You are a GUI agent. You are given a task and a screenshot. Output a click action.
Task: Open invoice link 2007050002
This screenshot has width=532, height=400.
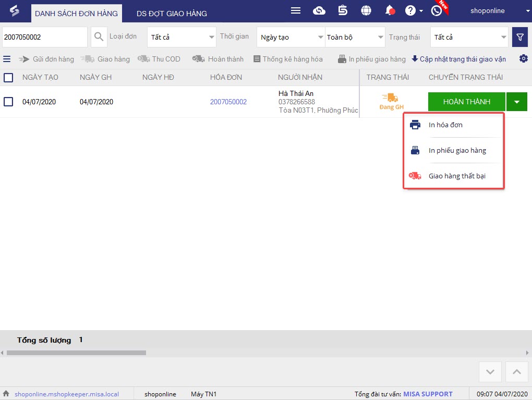coord(228,102)
